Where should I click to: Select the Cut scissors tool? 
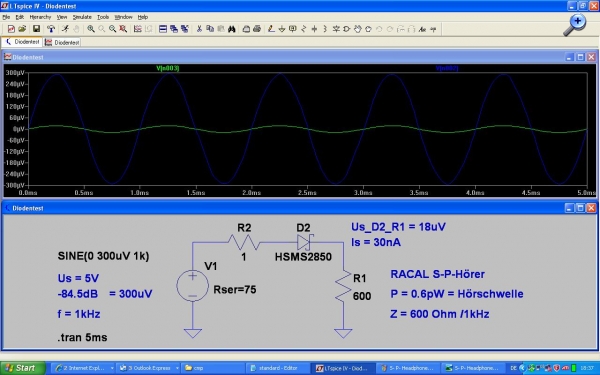tap(199, 29)
